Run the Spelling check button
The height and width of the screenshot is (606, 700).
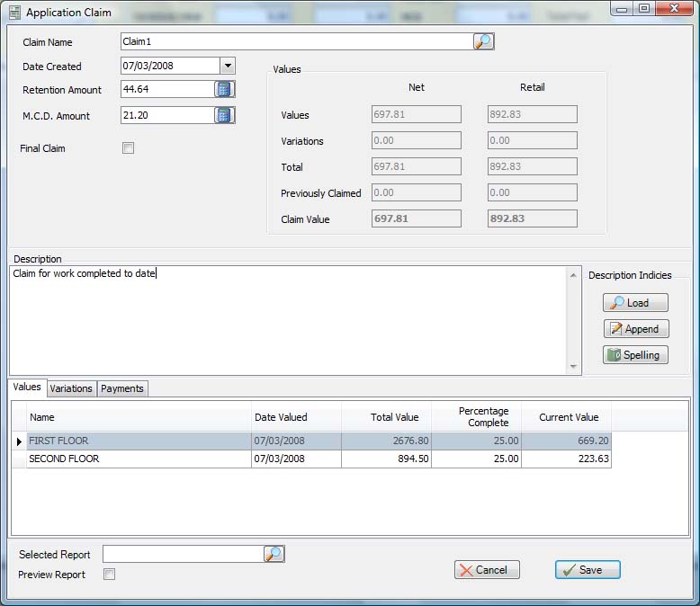coord(635,355)
